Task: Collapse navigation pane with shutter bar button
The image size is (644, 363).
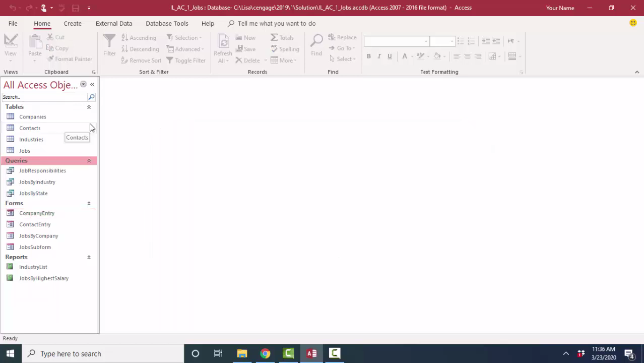Action: [x=92, y=85]
